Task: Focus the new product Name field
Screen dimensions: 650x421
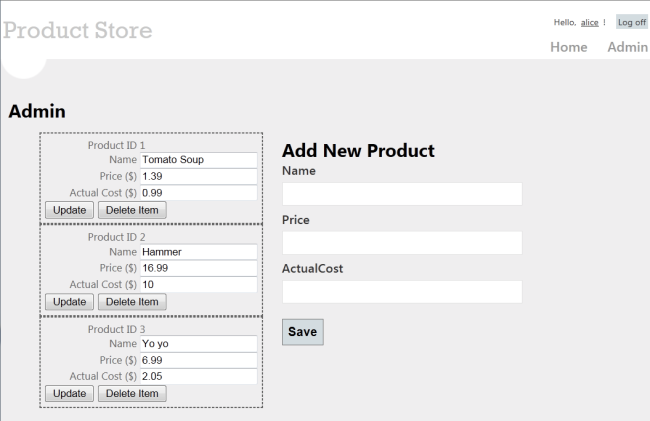Action: [402, 194]
